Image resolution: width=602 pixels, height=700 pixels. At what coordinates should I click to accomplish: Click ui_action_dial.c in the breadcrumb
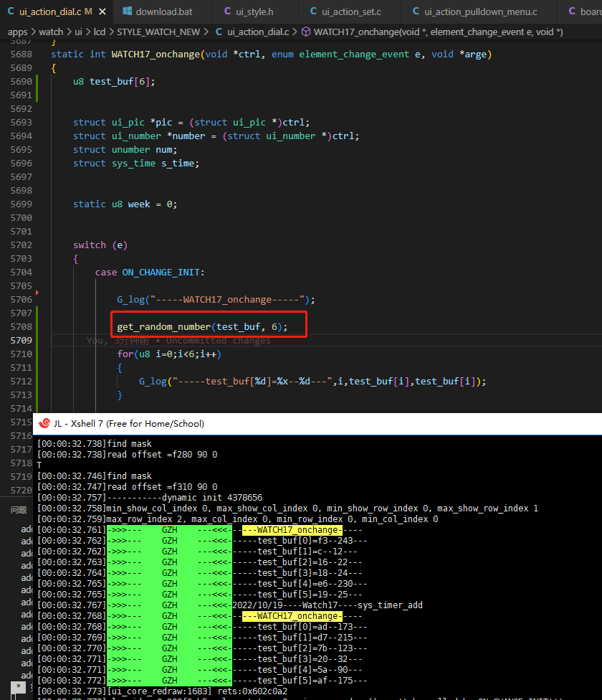[x=258, y=32]
